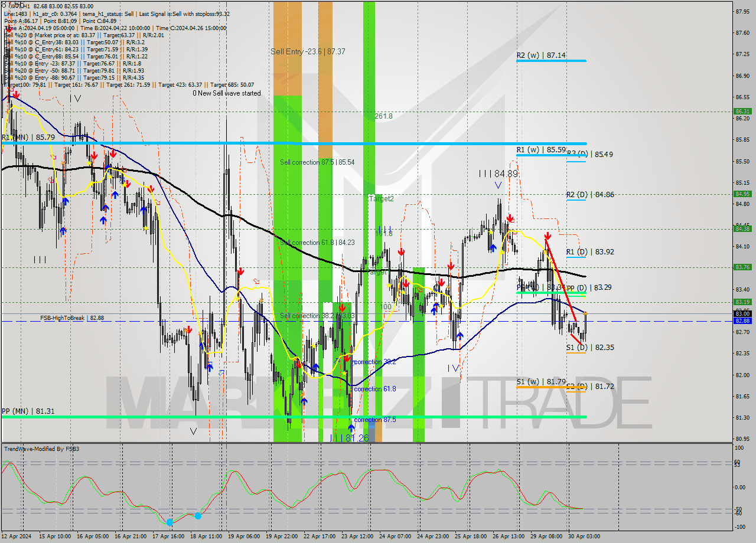
Task: Select the '17 Apr 16:00' time axis label
Action: 169,537
